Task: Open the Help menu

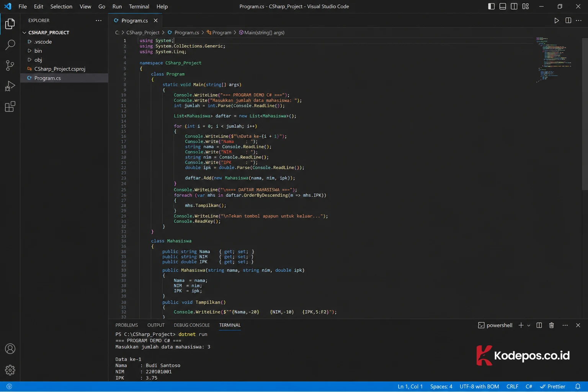Action: (x=162, y=7)
